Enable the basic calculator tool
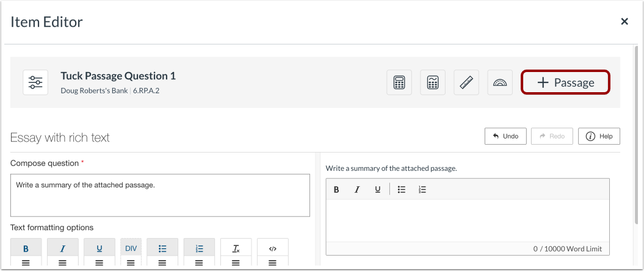Viewport: 644px width, 271px height. point(399,82)
